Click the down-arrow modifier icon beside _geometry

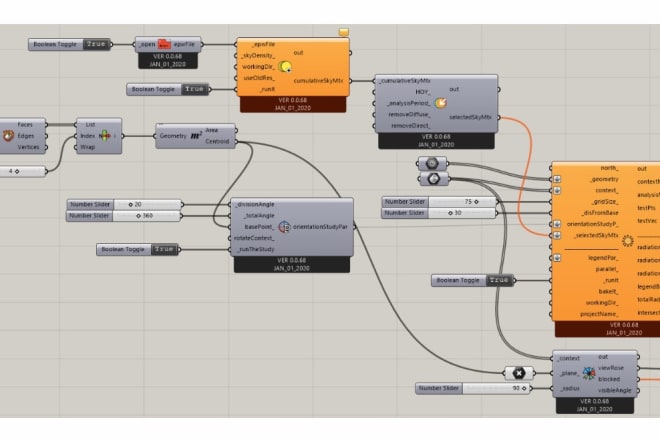pyautogui.click(x=557, y=179)
